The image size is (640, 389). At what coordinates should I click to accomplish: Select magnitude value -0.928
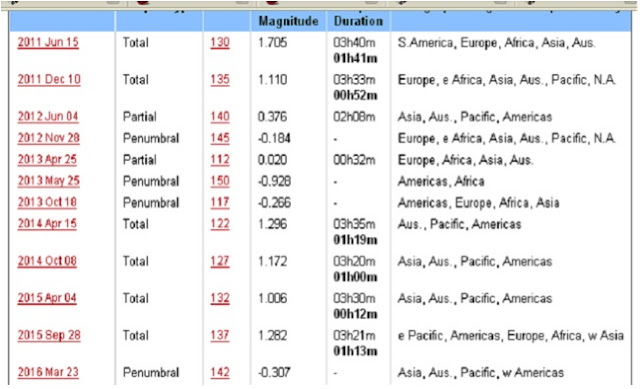pos(274,181)
